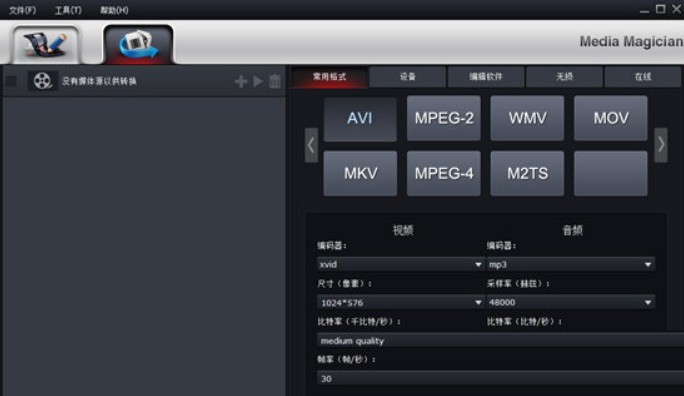Choose the MKV format button
The height and width of the screenshot is (396, 684).
click(360, 174)
